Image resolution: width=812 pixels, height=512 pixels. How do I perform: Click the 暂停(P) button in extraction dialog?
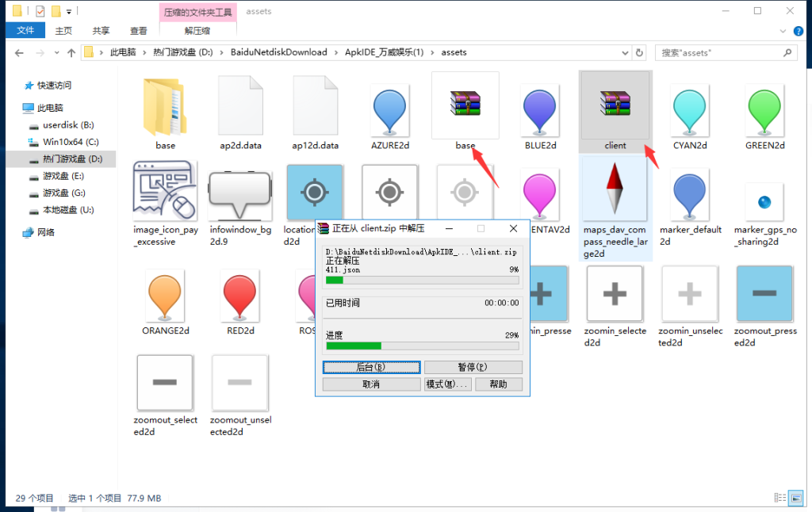tap(473, 367)
